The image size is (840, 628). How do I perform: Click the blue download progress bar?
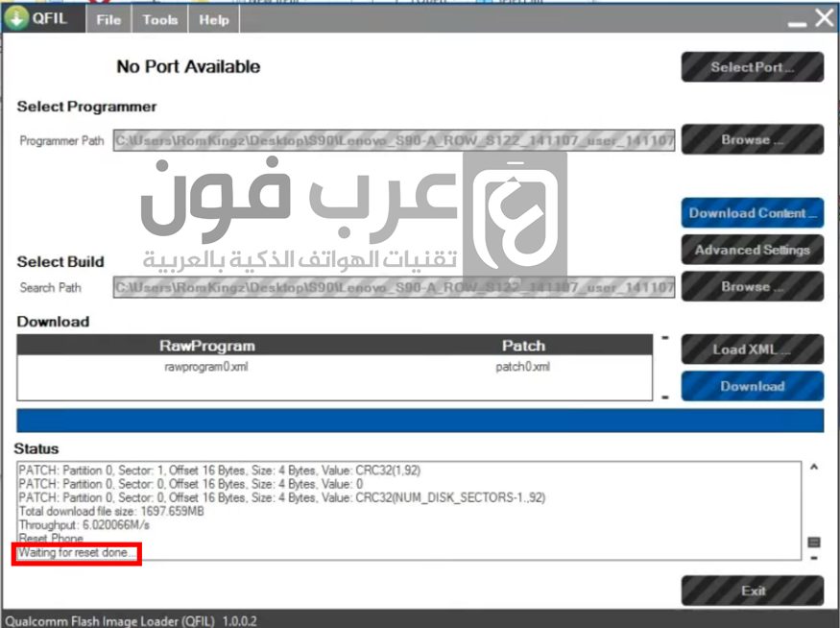(420, 420)
